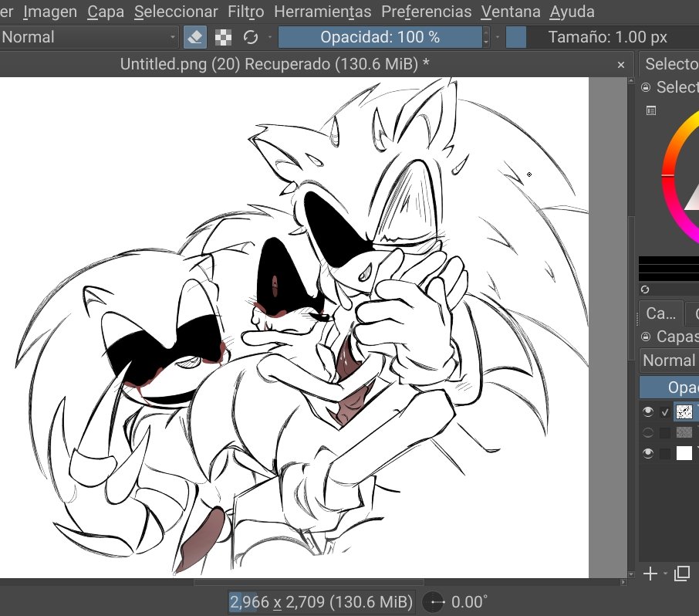Expand the arrow after the opacity slider

498,37
